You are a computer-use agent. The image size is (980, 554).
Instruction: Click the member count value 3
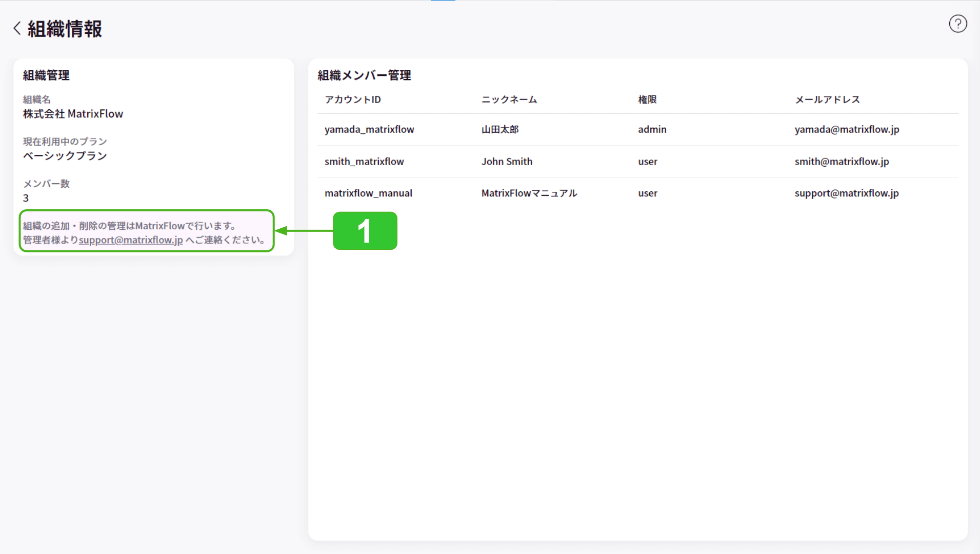26,198
